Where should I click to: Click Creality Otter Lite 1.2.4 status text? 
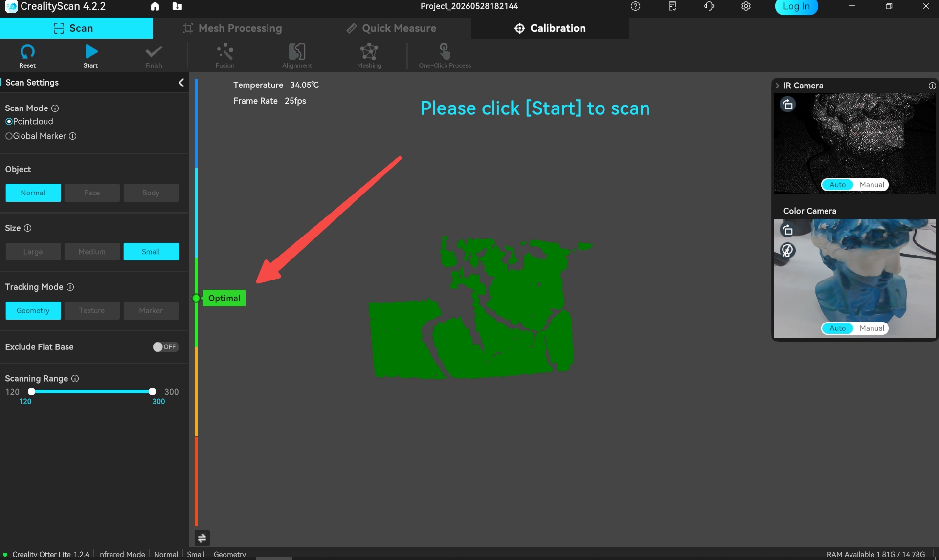pyautogui.click(x=50, y=555)
